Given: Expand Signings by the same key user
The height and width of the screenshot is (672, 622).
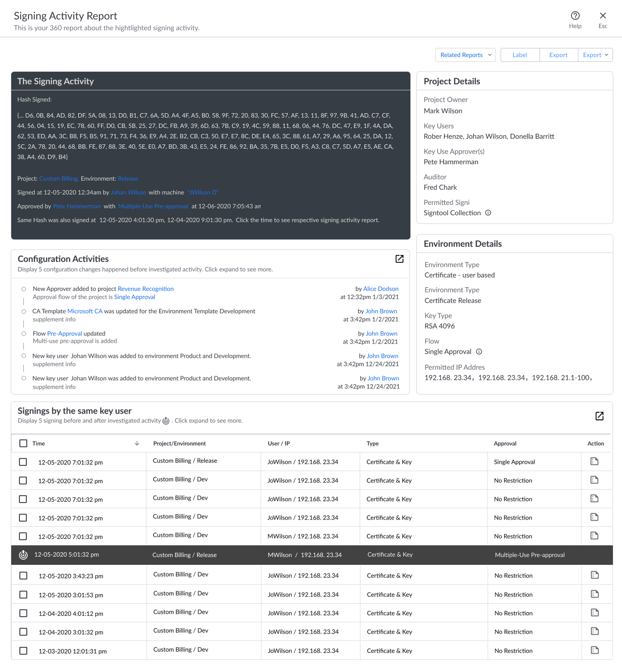Looking at the screenshot, I should click(x=600, y=416).
